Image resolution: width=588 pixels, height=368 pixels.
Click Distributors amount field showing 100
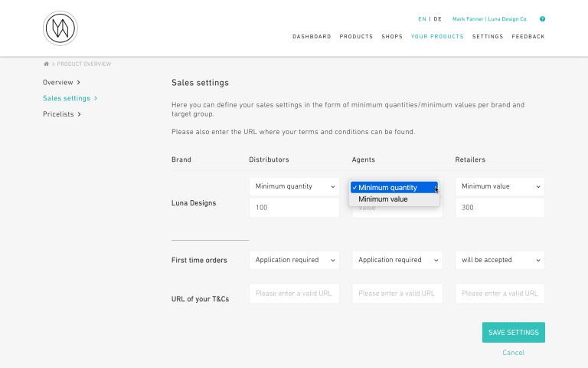point(294,208)
